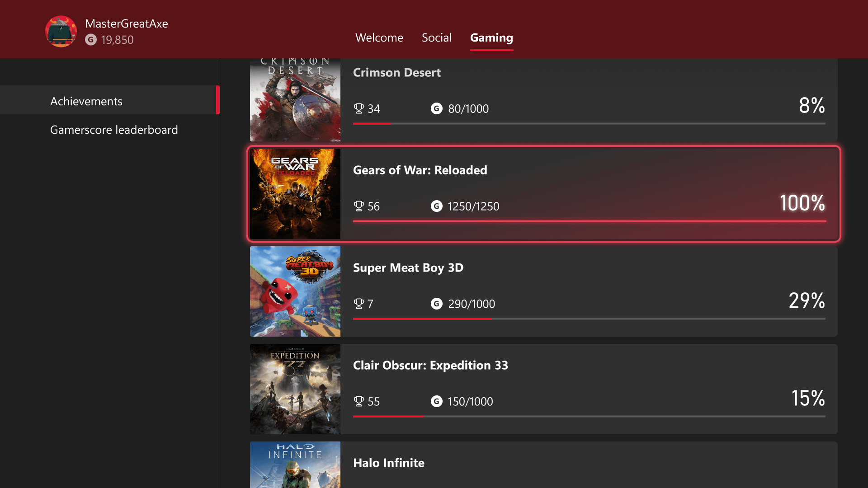Open the Gamerscore leaderboard section

pyautogui.click(x=114, y=130)
